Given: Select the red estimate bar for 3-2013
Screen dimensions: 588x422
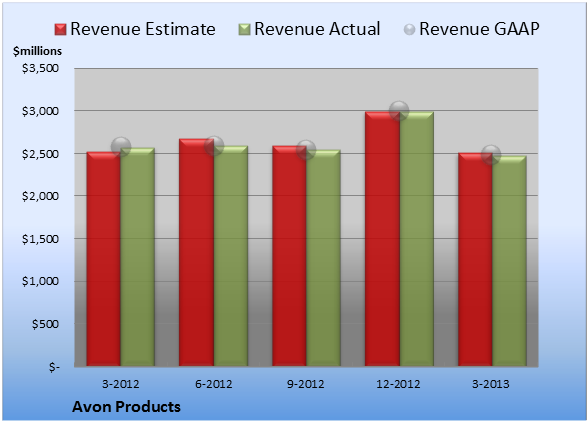Looking at the screenshot, I should 475,259.
